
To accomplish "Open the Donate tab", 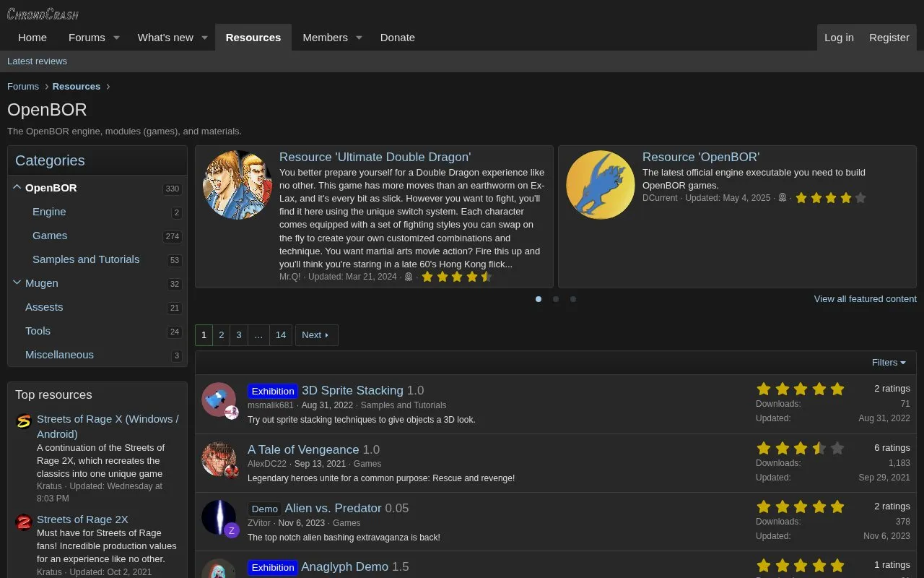I will tap(398, 38).
